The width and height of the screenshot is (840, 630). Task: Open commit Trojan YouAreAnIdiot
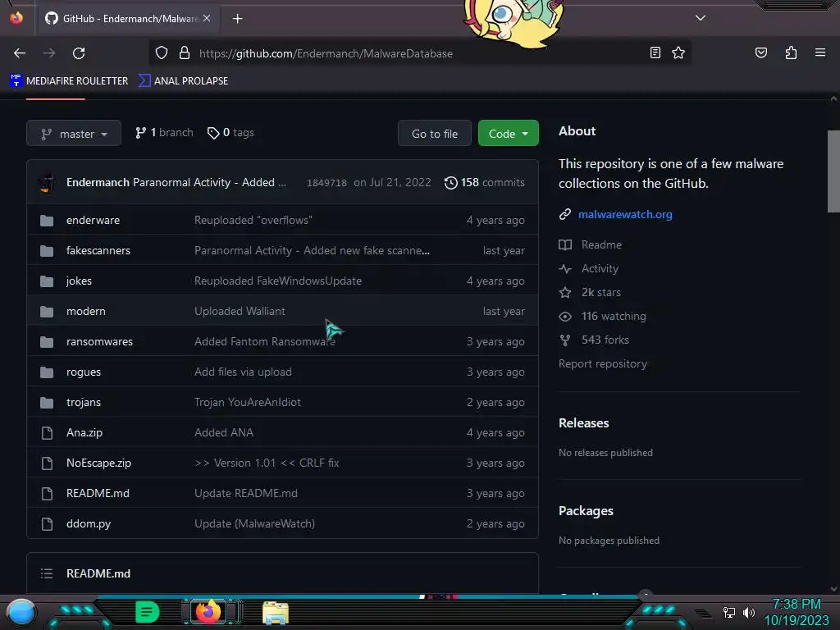pos(248,402)
